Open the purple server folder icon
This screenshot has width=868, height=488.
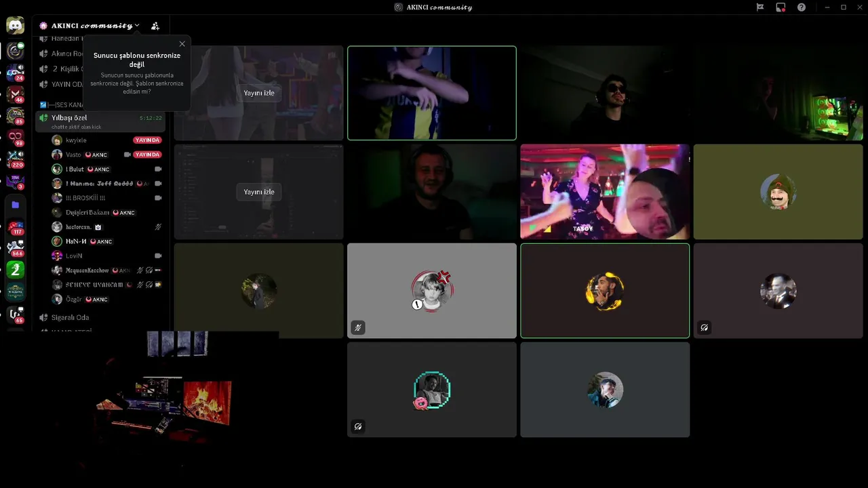15,205
